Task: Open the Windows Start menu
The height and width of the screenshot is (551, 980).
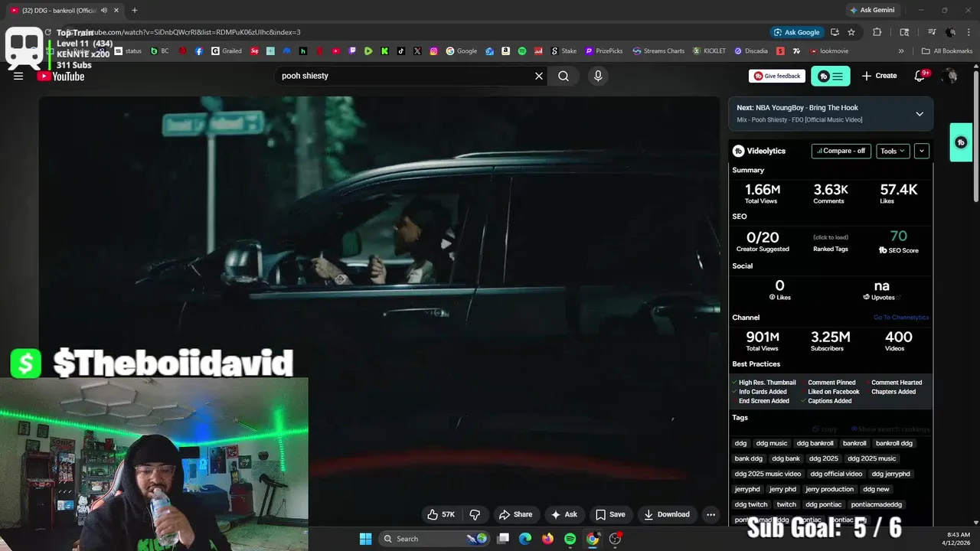Action: coord(365,539)
